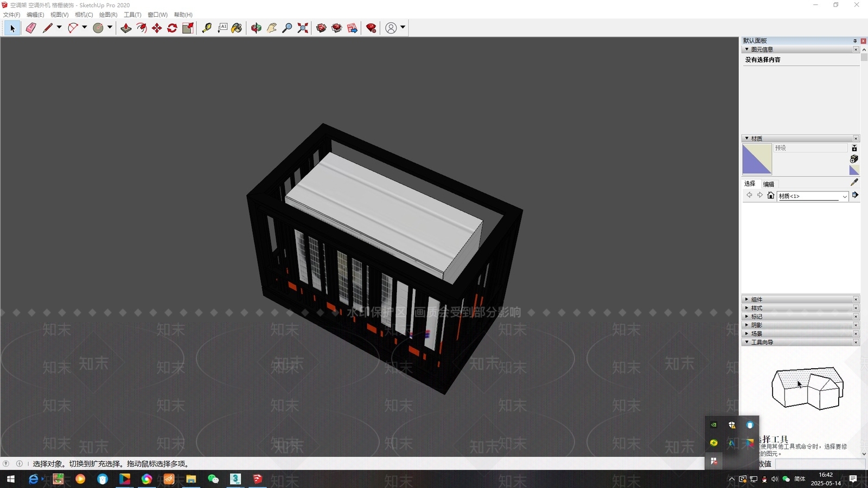Expand the 样式 panel
868x488 pixels.
pos(746,308)
